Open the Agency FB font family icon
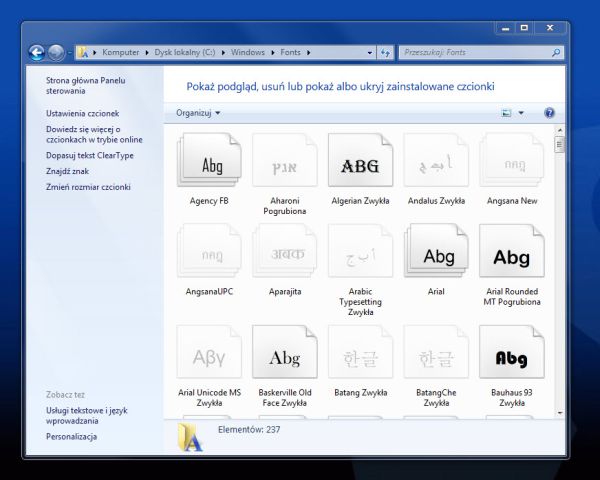This screenshot has height=480, width=600. click(x=209, y=160)
